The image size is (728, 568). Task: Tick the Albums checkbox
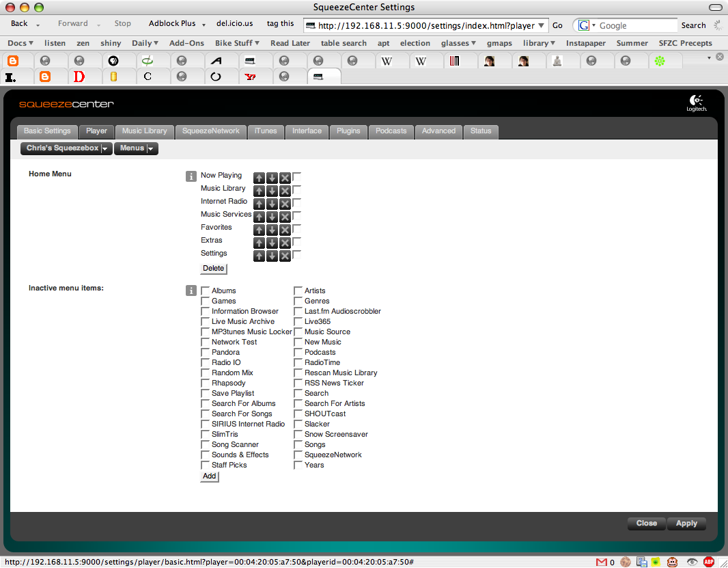click(206, 291)
